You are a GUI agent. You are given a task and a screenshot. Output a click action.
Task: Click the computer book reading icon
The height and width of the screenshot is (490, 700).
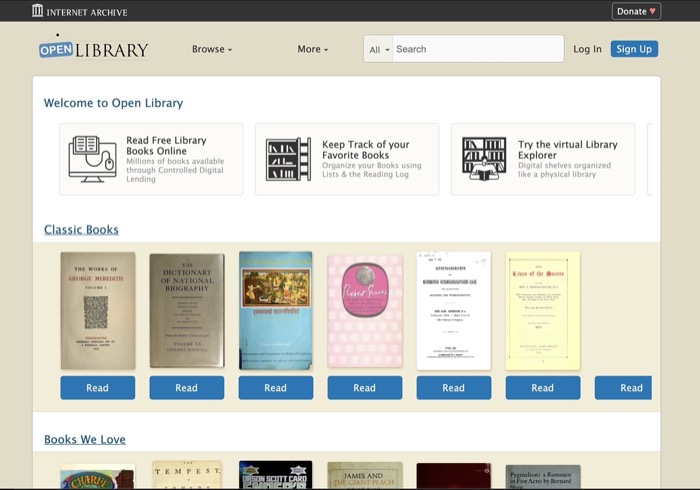click(x=92, y=159)
